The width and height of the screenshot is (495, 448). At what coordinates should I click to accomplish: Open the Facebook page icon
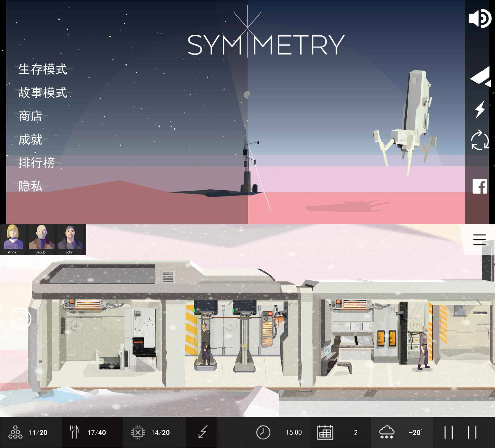[x=480, y=186]
